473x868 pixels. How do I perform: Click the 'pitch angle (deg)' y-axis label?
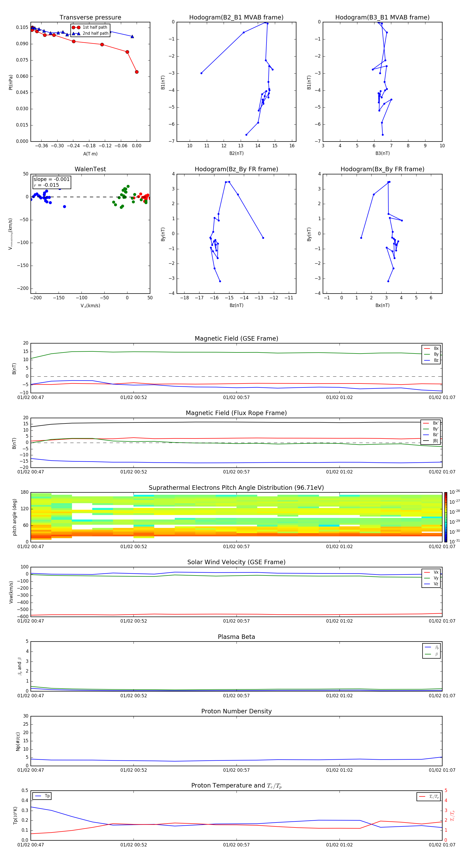(14, 517)
